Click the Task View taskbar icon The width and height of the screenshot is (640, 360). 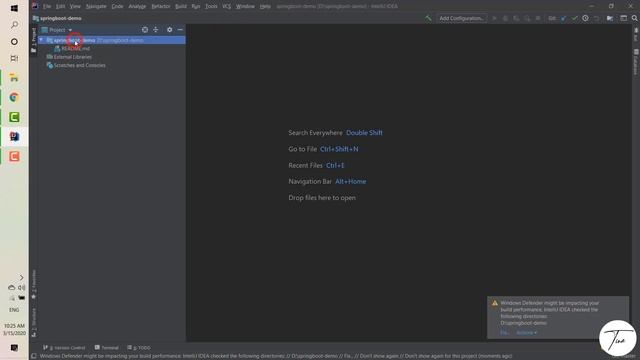(14, 58)
